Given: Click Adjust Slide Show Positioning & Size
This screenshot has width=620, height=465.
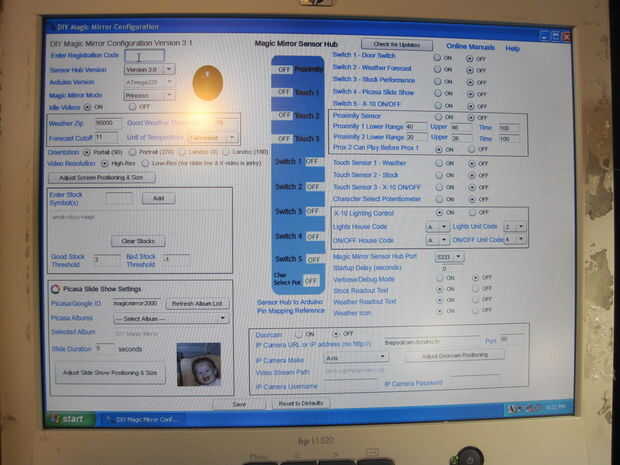Looking at the screenshot, I should click(110, 373).
